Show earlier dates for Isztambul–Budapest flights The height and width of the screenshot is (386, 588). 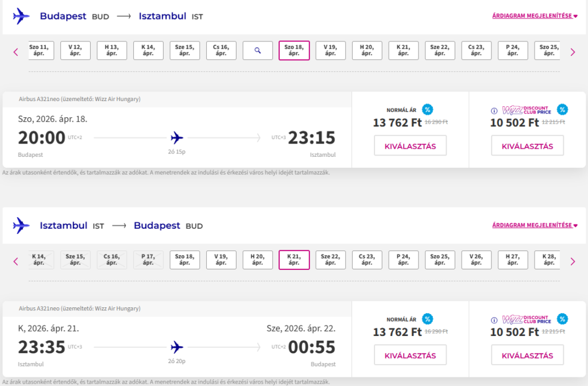pyautogui.click(x=16, y=261)
